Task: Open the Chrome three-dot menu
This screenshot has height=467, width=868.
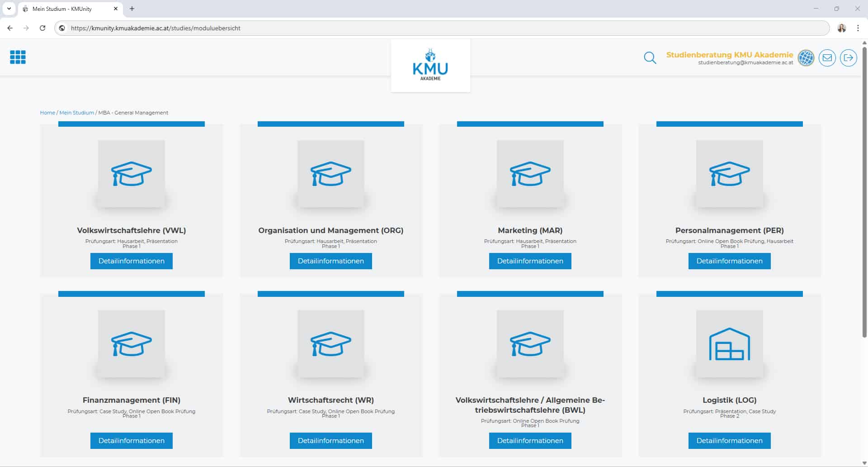Action: pos(858,28)
